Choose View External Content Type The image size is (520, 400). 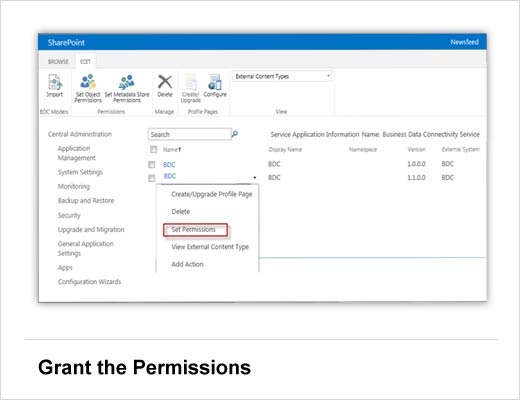click(210, 247)
